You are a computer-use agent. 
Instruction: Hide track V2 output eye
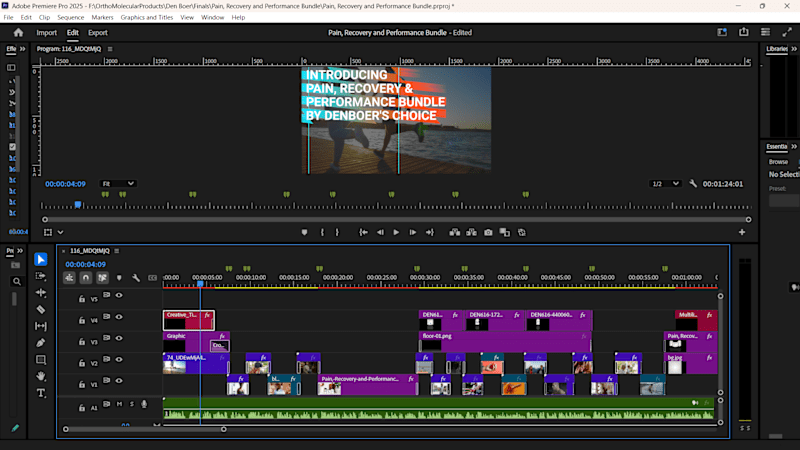119,360
